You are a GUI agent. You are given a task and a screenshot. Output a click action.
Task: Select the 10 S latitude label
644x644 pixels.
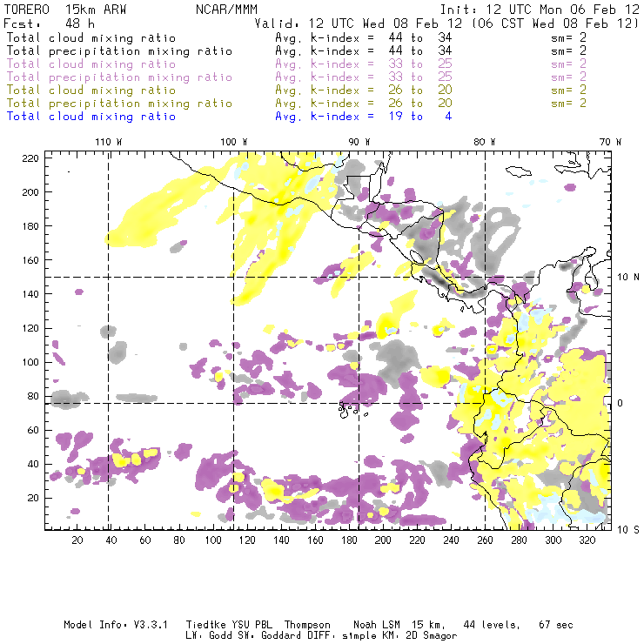click(623, 530)
